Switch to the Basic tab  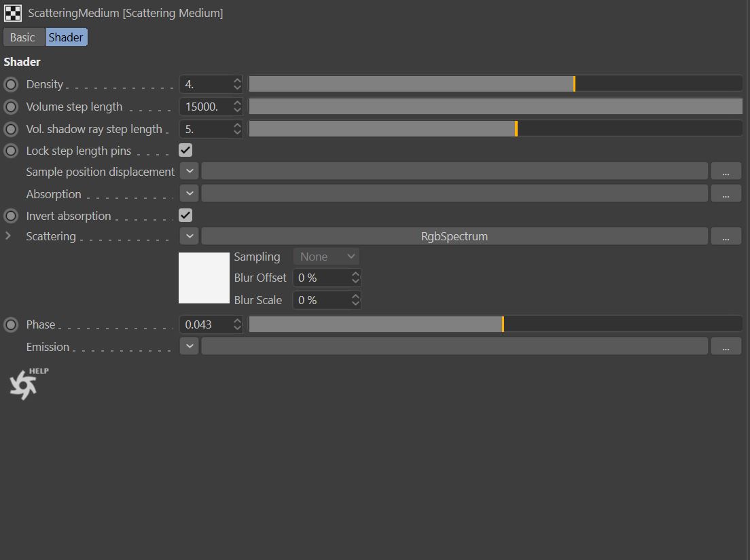(22, 37)
